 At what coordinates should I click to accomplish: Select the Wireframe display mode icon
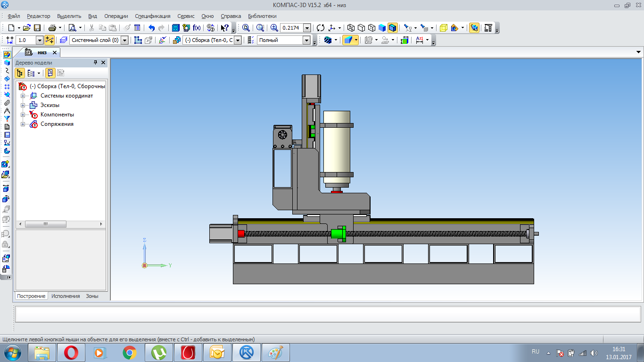[x=351, y=28]
